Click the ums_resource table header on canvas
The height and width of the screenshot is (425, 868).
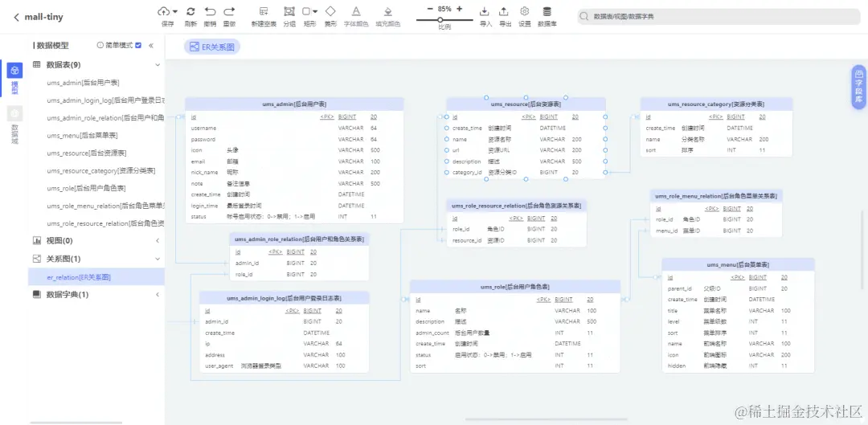point(526,104)
